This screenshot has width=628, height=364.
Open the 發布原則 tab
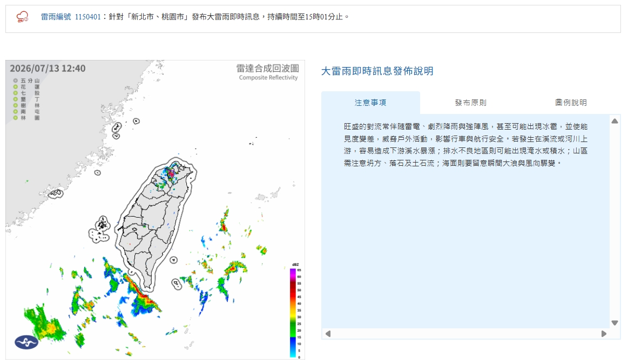click(471, 103)
